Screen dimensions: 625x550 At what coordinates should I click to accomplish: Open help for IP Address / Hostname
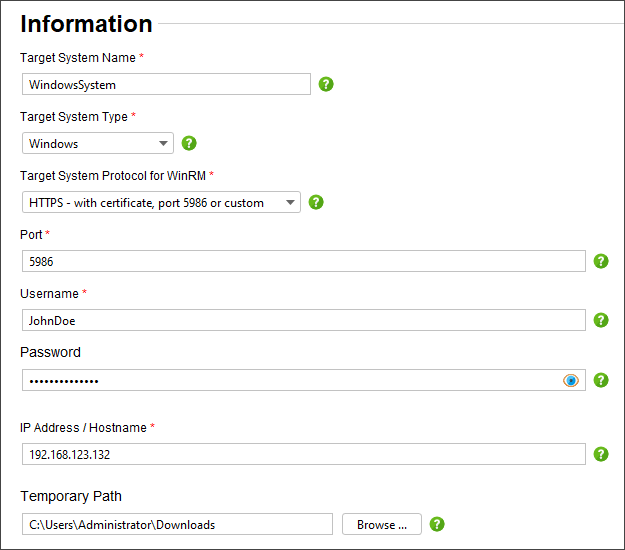601,454
